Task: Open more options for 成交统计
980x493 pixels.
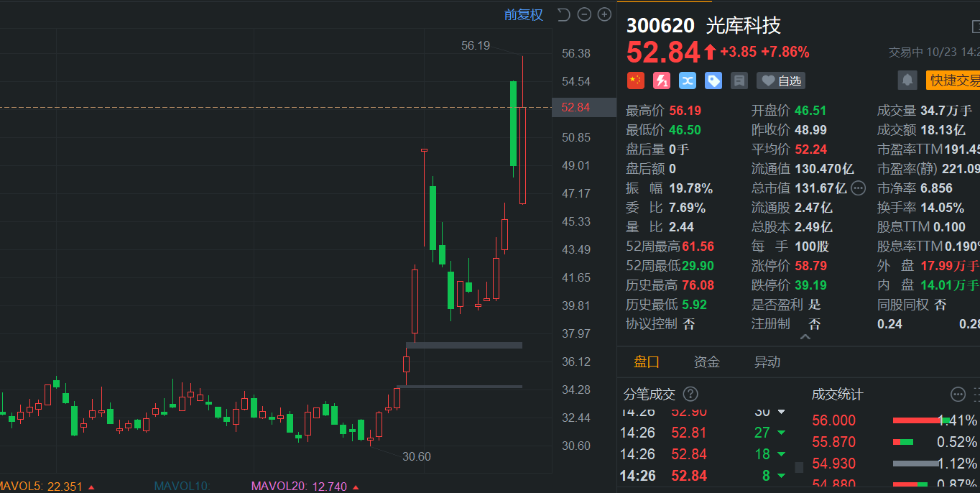Action: tap(958, 394)
